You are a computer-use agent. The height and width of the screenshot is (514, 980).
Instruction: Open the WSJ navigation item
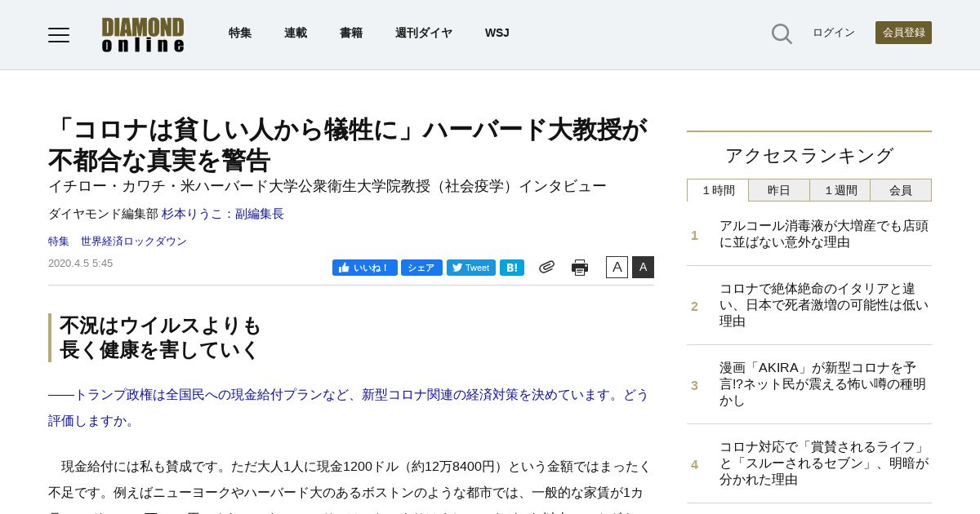(497, 33)
